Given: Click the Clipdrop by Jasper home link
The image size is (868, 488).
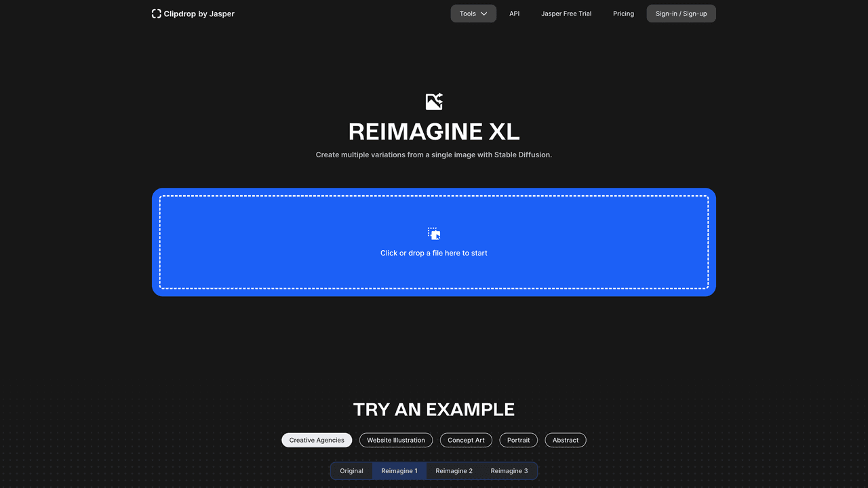Looking at the screenshot, I should tap(193, 14).
